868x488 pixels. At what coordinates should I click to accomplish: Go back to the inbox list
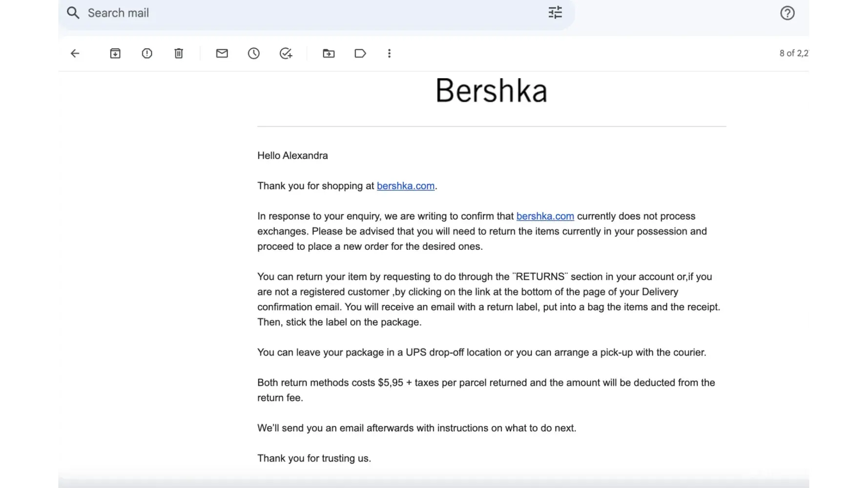tap(75, 53)
